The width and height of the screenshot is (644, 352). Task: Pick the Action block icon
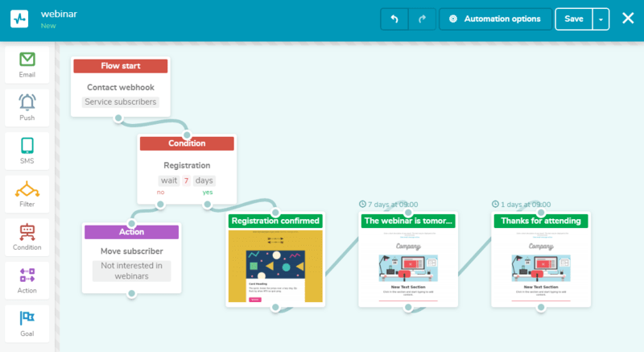[x=27, y=275]
